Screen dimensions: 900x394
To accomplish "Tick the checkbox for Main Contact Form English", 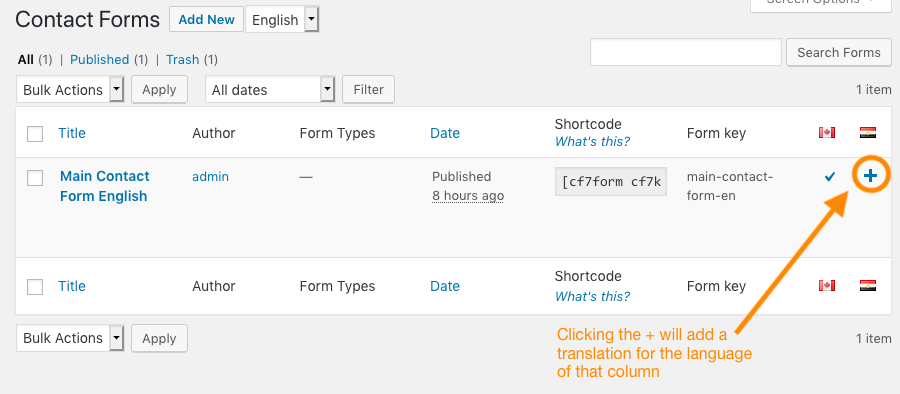I will click(x=35, y=178).
